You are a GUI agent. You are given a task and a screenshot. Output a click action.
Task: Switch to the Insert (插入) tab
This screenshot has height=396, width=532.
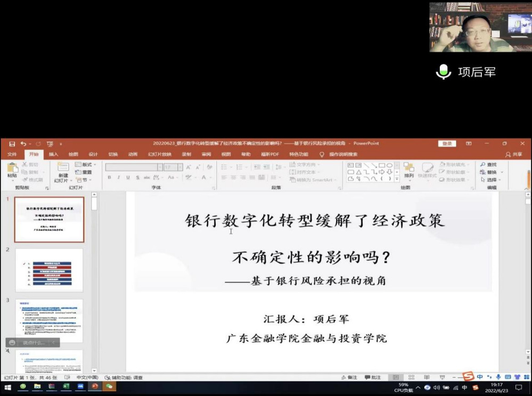coord(54,154)
